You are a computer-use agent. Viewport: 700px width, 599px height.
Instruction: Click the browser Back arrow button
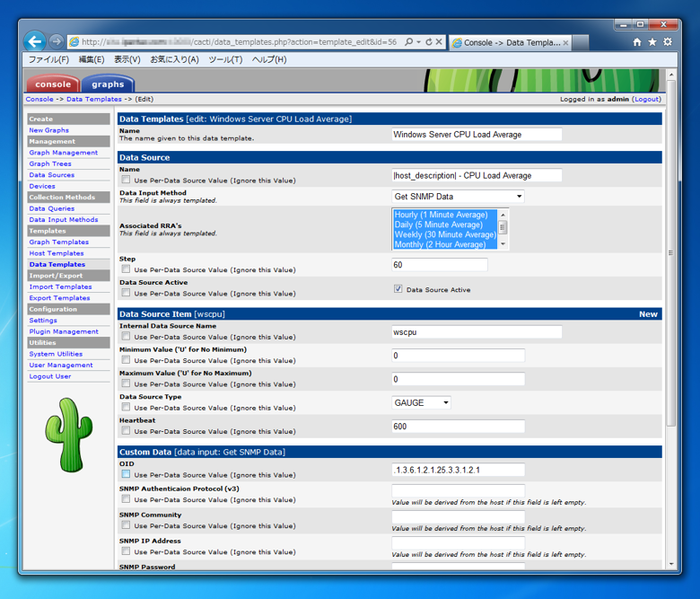point(35,41)
